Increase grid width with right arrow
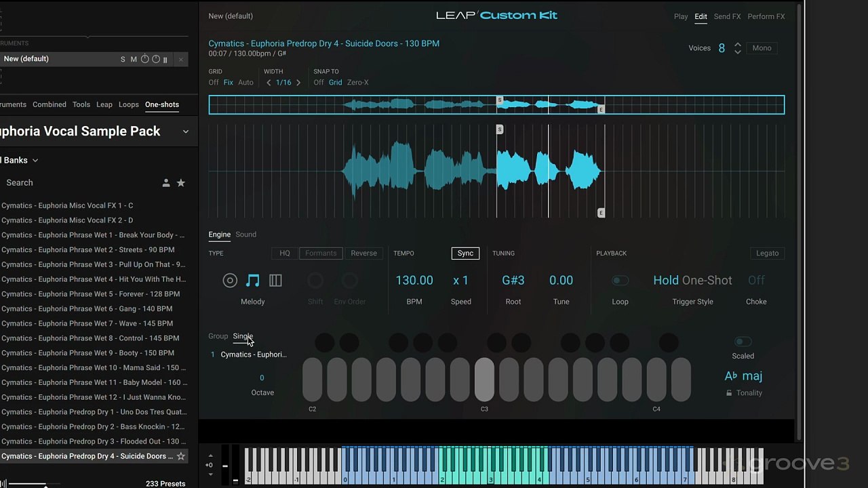Screen dimensions: 868x488 pos(298,83)
